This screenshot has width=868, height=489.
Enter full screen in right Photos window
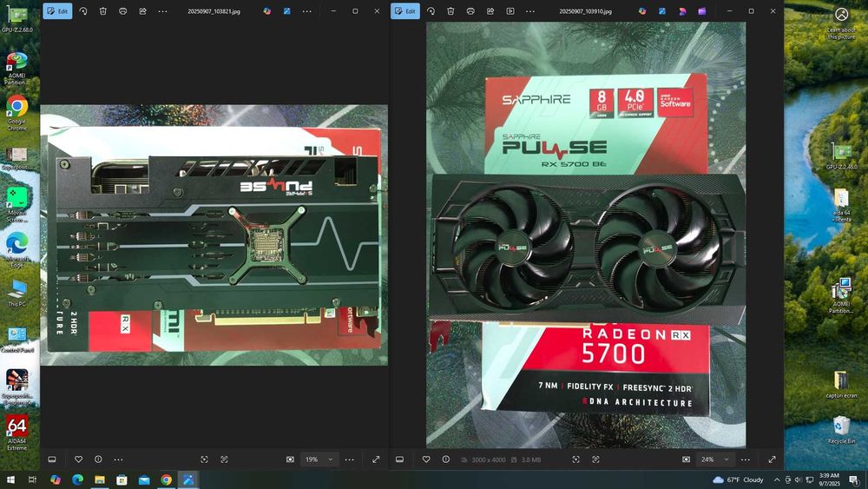[773, 459]
